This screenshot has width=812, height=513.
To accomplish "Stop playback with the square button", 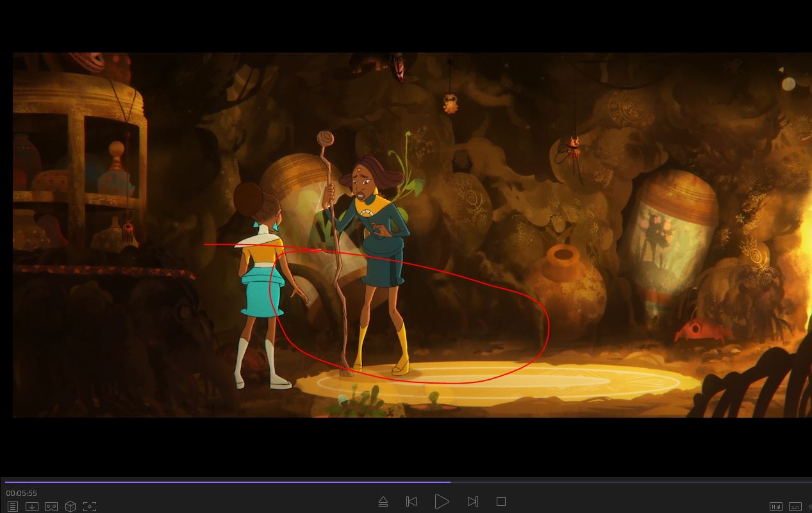I will pos(501,501).
